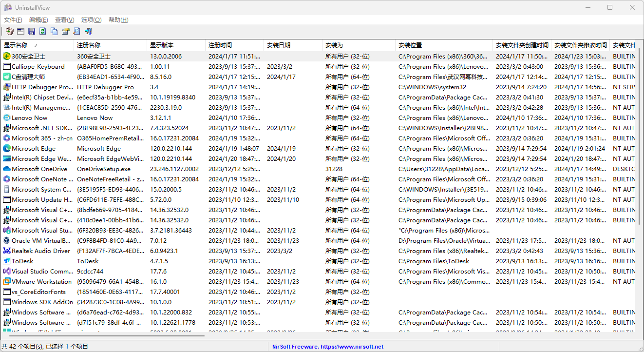Click the 31228 installed-for cell
This screenshot has height=352, width=644.
(334, 169)
